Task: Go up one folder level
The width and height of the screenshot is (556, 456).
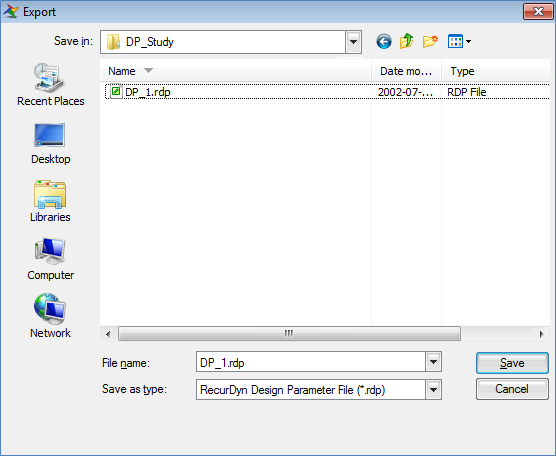Action: click(407, 41)
